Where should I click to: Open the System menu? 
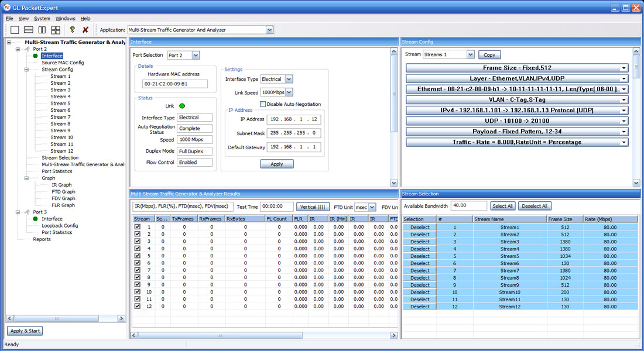click(x=42, y=19)
